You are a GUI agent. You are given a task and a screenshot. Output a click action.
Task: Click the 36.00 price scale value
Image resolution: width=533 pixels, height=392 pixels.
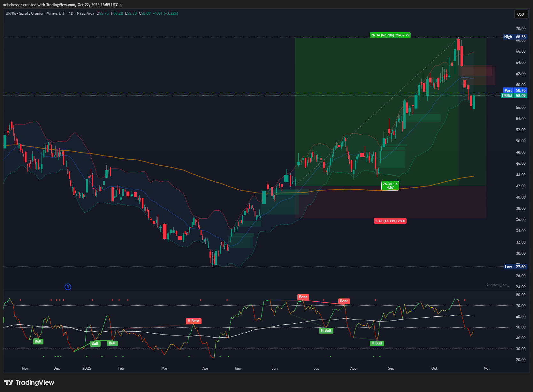[x=521, y=220]
